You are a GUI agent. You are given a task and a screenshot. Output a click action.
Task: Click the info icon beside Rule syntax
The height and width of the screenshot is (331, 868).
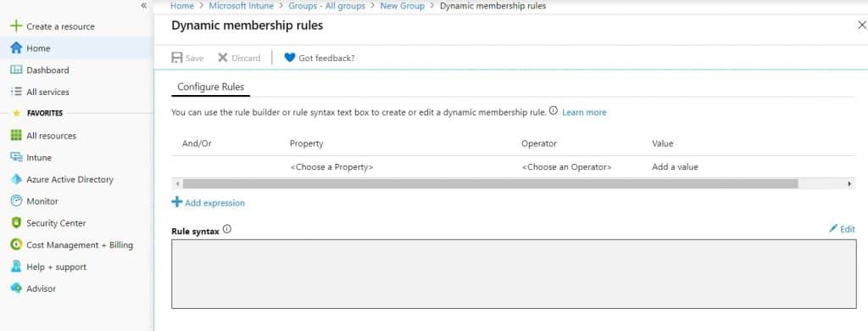226,229
